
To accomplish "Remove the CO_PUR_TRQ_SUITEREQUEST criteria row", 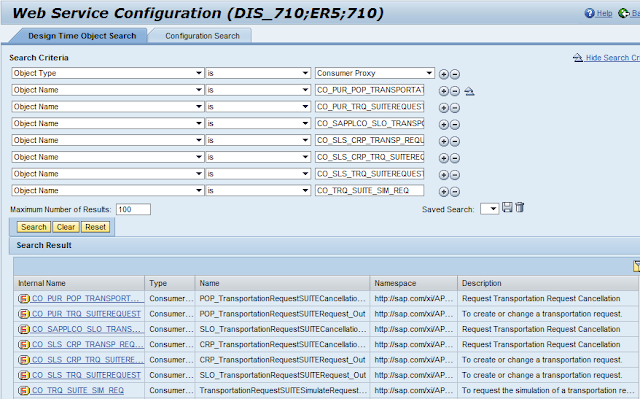I will [x=455, y=108].
